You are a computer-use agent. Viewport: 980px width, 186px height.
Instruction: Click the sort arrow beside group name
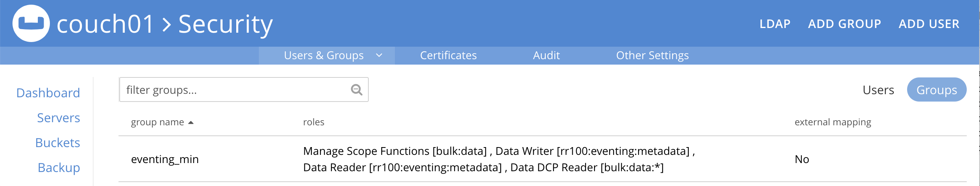coord(191,123)
